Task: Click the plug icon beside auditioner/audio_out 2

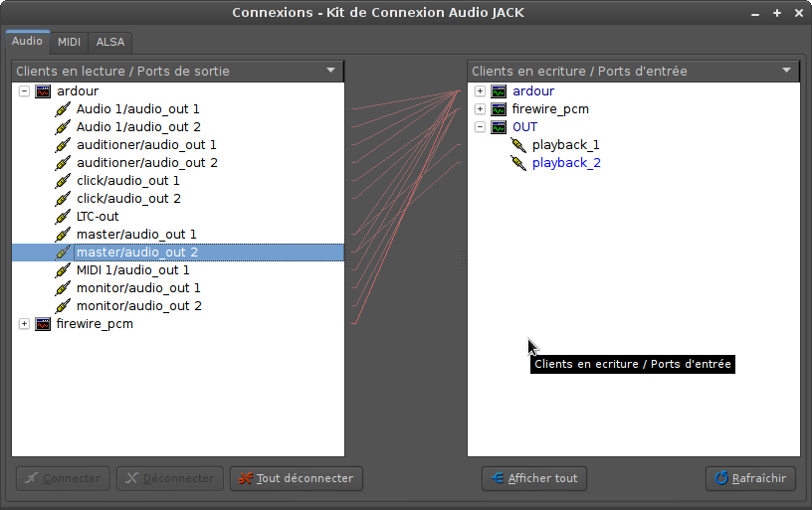Action: (63, 163)
